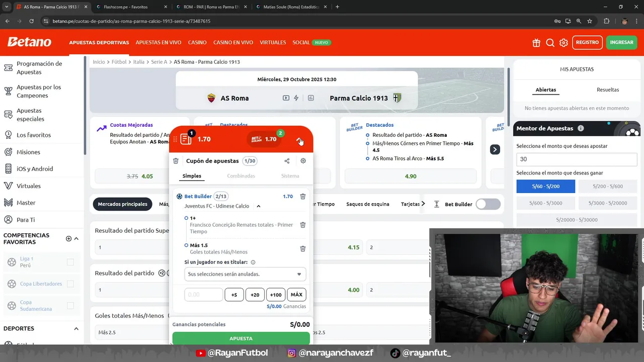
Task: Go to Serie A breadcrumb link
Action: (159, 62)
